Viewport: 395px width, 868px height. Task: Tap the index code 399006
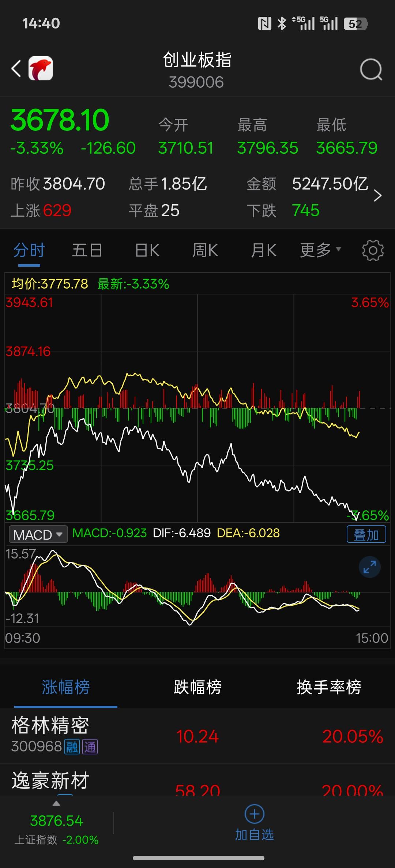tap(196, 82)
